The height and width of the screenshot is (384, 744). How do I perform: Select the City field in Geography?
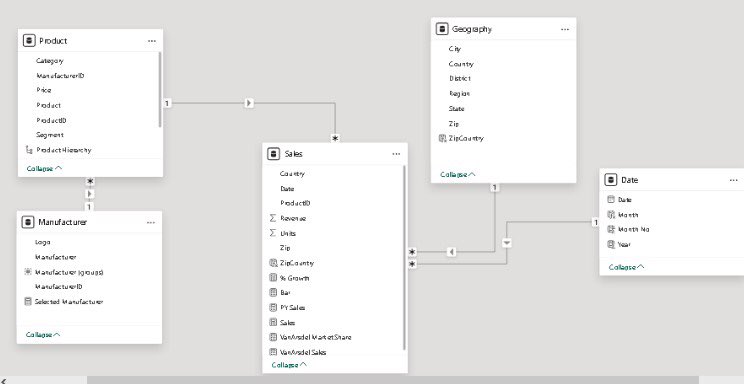click(x=455, y=49)
